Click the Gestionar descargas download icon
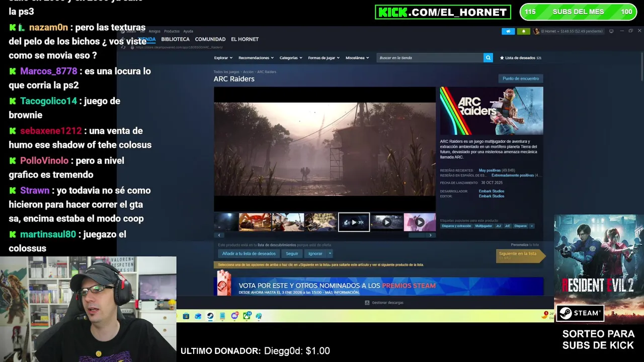This screenshot has width=644, height=362. click(x=367, y=303)
